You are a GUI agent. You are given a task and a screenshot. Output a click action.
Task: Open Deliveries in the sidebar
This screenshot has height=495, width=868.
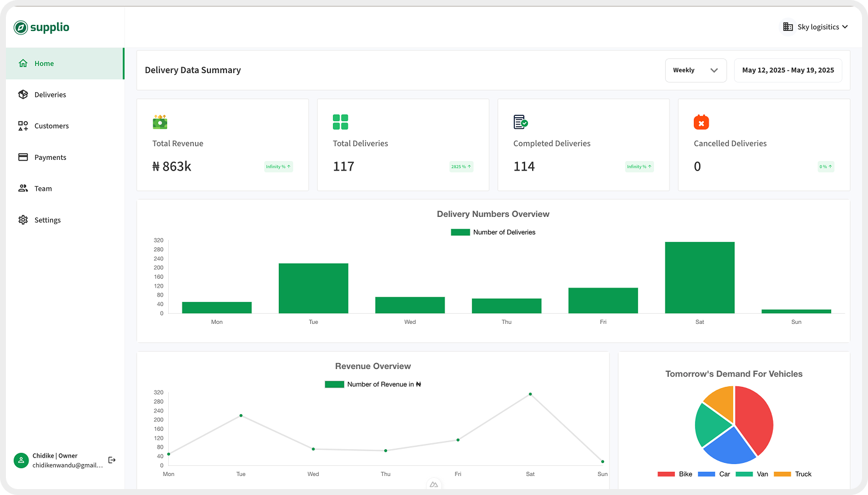(50, 94)
